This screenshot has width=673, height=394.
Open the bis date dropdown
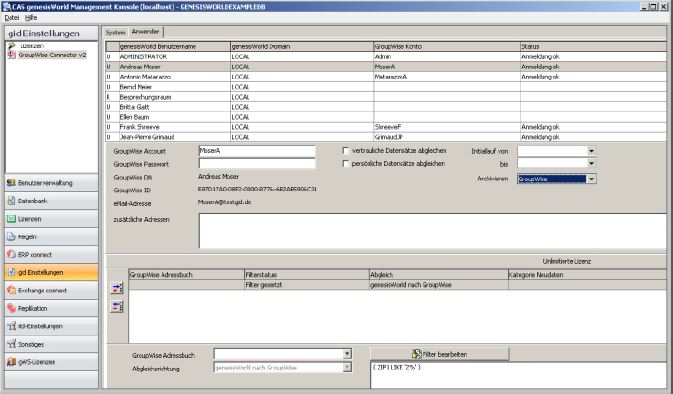click(591, 164)
